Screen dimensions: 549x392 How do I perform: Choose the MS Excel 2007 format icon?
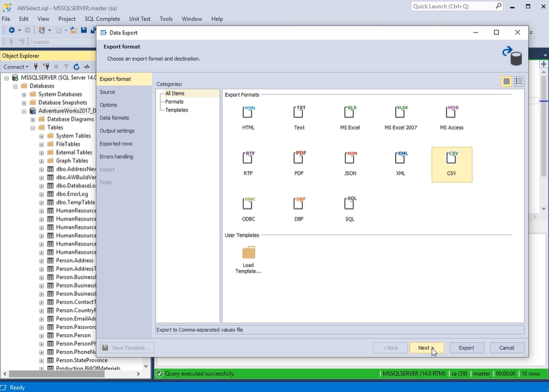click(401, 113)
